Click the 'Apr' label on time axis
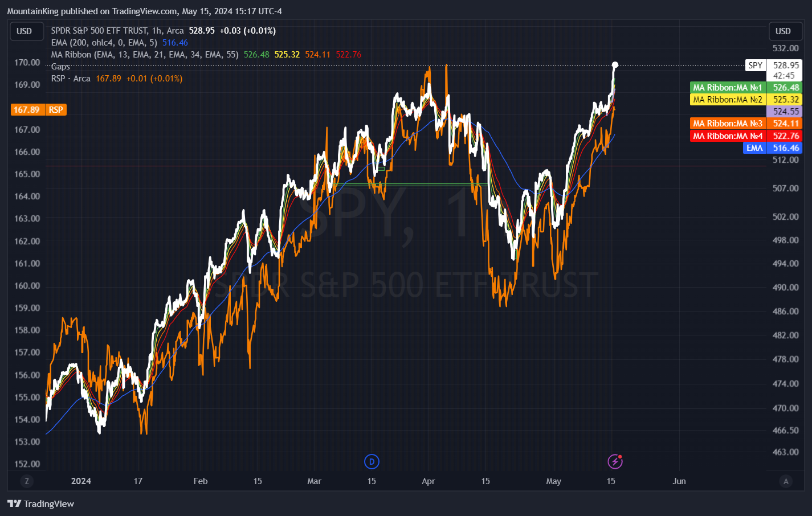The image size is (812, 516). [429, 481]
